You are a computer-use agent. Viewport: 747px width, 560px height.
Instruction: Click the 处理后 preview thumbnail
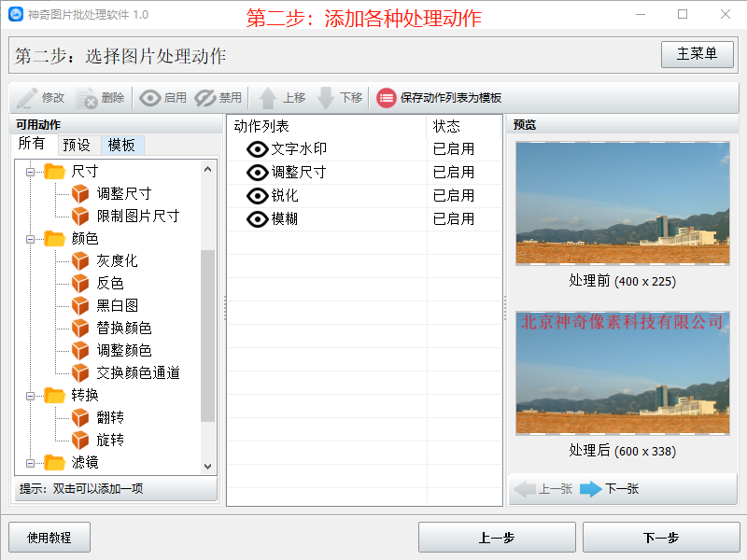(623, 371)
